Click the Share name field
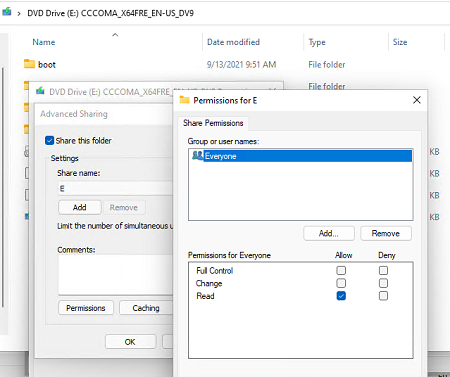450x377 pixels. 116,188
